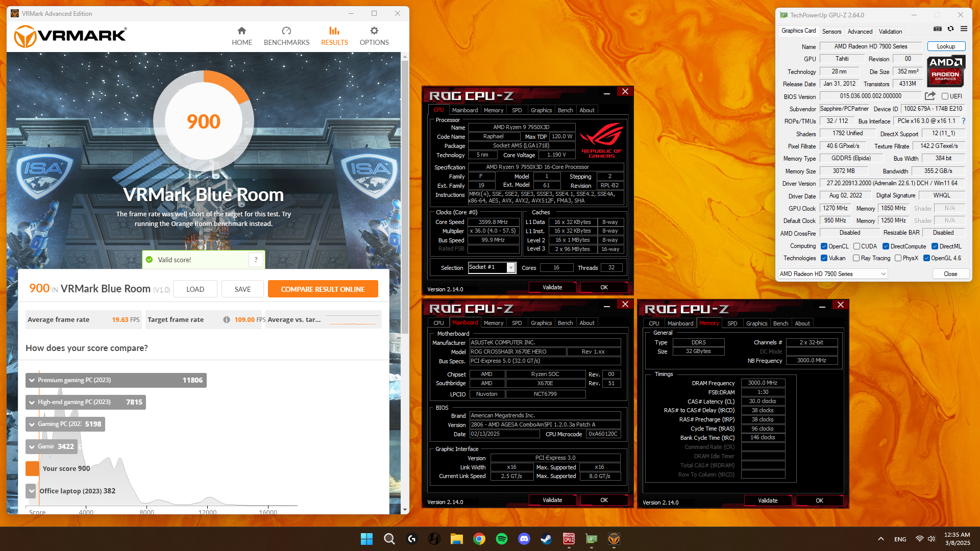
Task: Toggle Ray Tracing checkbox
Action: (x=856, y=258)
